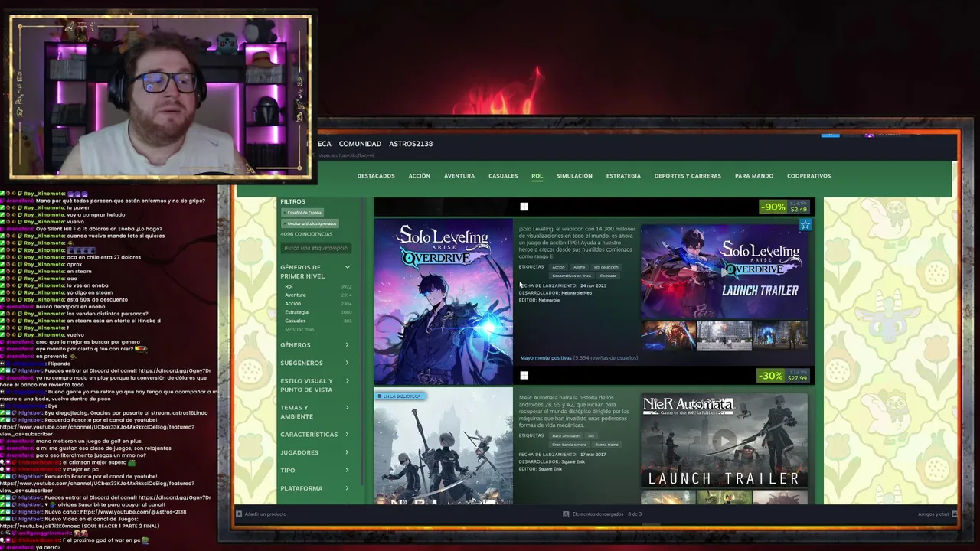This screenshot has height=551, width=980.
Task: Click the 'Rol de acción' tag
Action: tap(606, 267)
